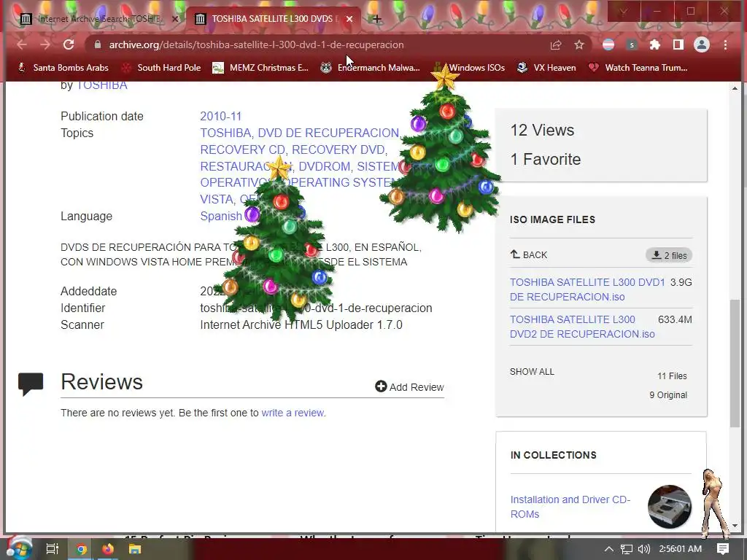Screen dimensions: 747x560
Task: Open site info via padlock icon
Action: (x=98, y=44)
